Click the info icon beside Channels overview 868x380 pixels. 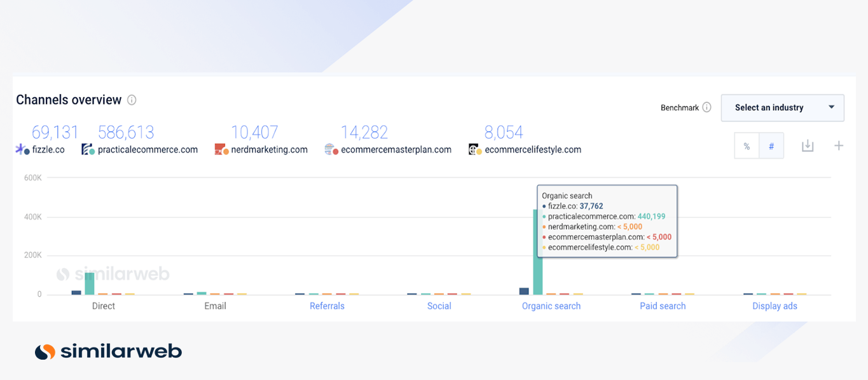coord(132,100)
